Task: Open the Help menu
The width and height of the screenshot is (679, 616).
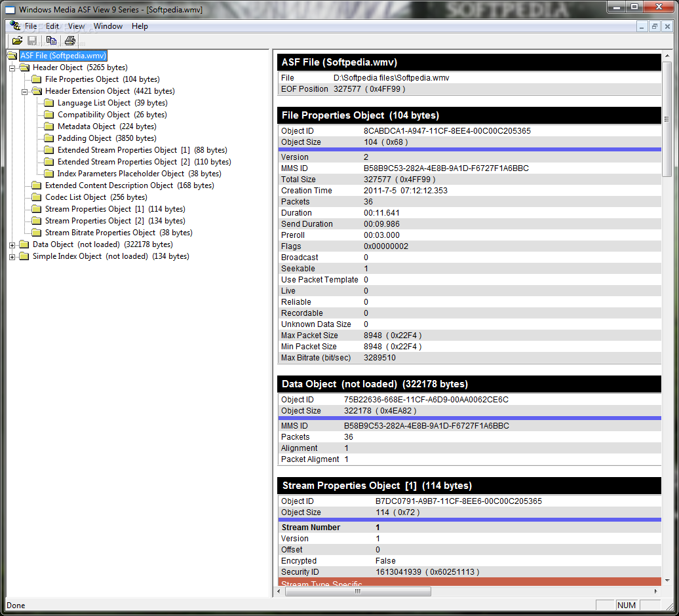Action: (140, 26)
